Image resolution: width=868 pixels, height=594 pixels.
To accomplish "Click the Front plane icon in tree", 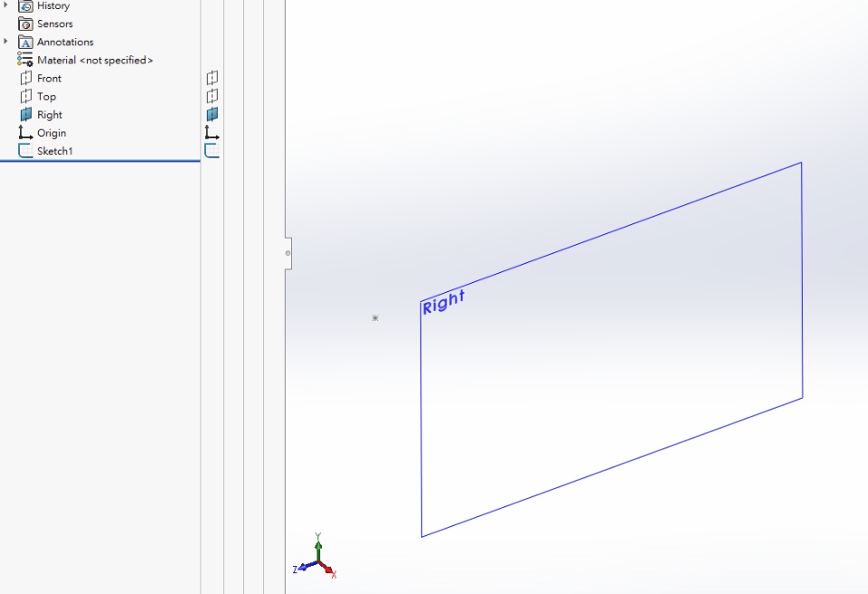I will tap(25, 78).
